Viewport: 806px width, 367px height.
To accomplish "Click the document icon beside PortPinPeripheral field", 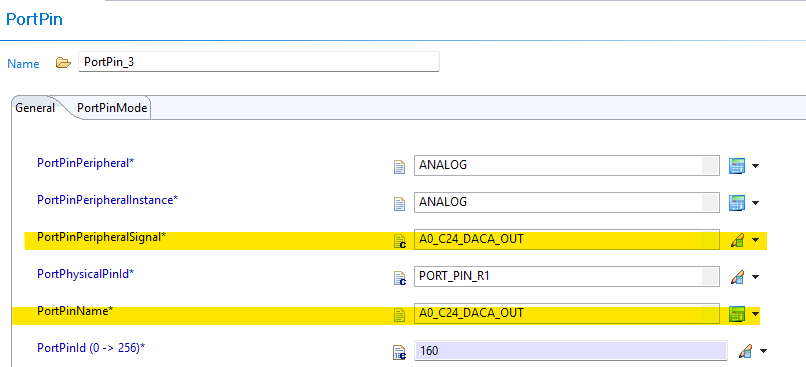I will pyautogui.click(x=399, y=167).
